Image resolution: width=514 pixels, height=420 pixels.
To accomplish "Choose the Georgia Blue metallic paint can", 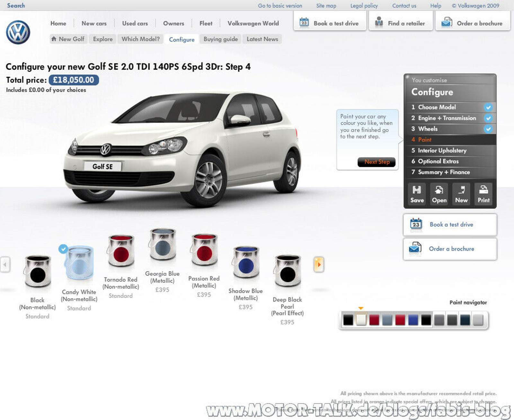I will [162, 244].
